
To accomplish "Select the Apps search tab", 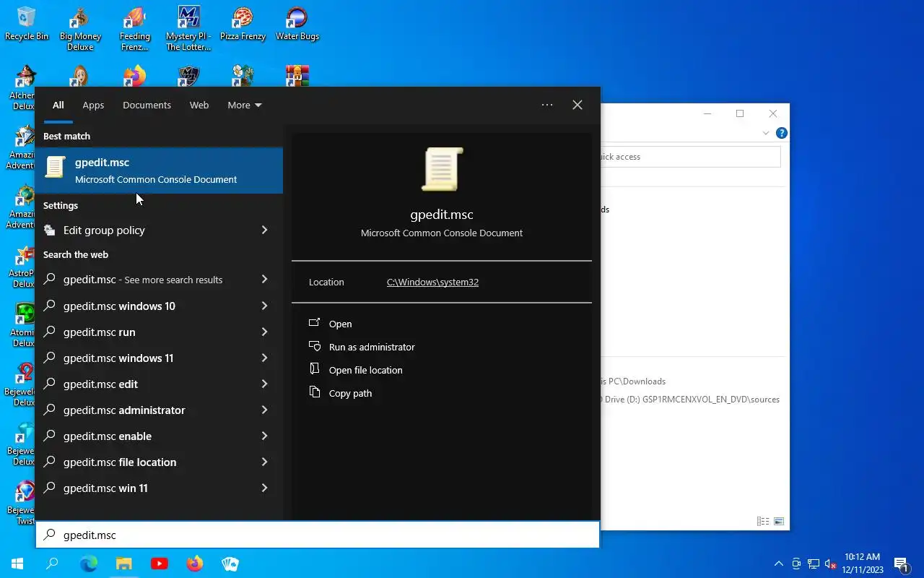I will point(93,105).
